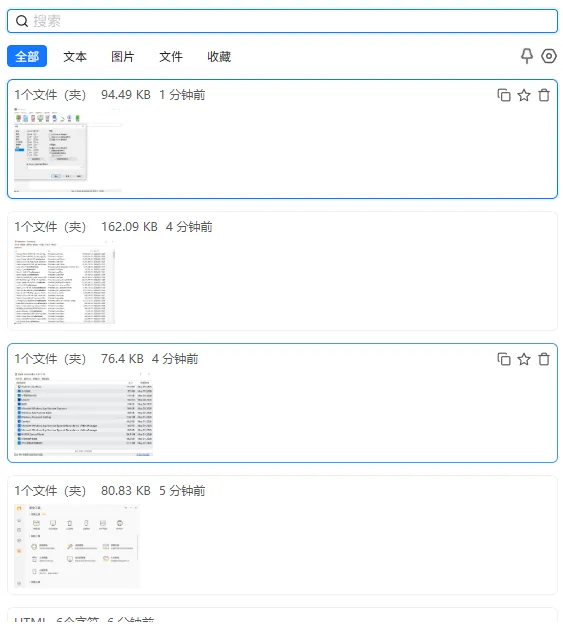Screen dimensions: 563x628
Task: Switch to the 文件 tab
Action: (x=171, y=56)
